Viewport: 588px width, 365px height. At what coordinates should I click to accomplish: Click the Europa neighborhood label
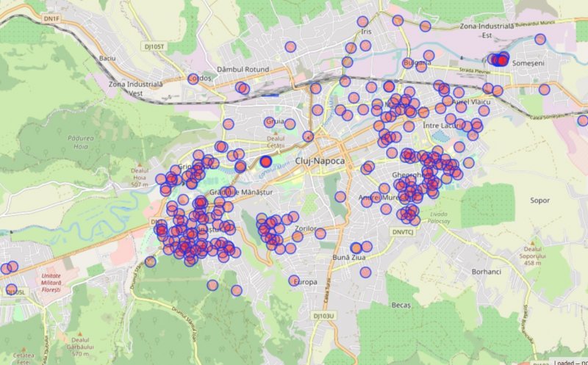(306, 282)
